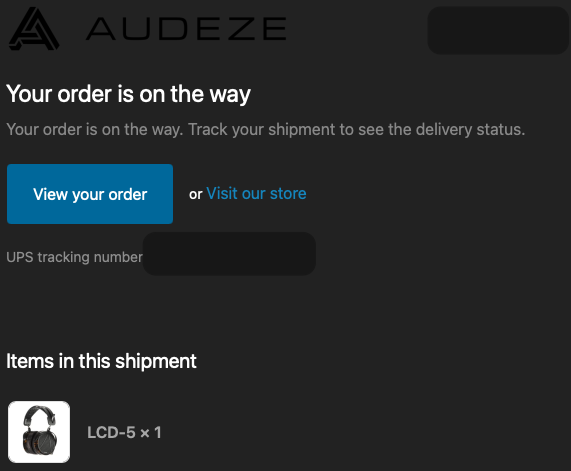This screenshot has width=571, height=471.
Task: Select the LCD-5 product name text
Action: coord(111,433)
